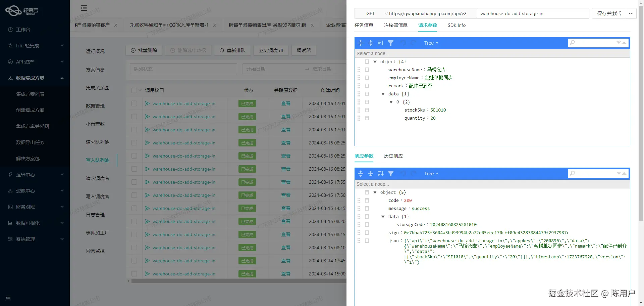Expand the 资源中心 sidebar menu
The height and width of the screenshot is (306, 644).
(x=35, y=191)
